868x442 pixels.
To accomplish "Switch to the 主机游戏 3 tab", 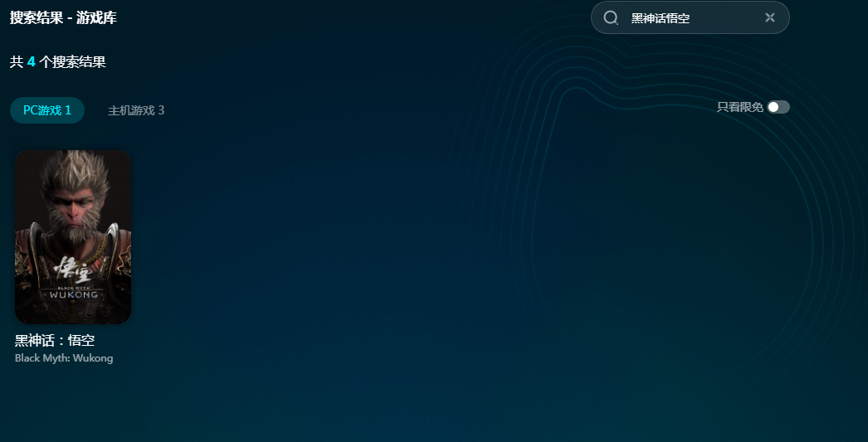I will click(x=136, y=110).
